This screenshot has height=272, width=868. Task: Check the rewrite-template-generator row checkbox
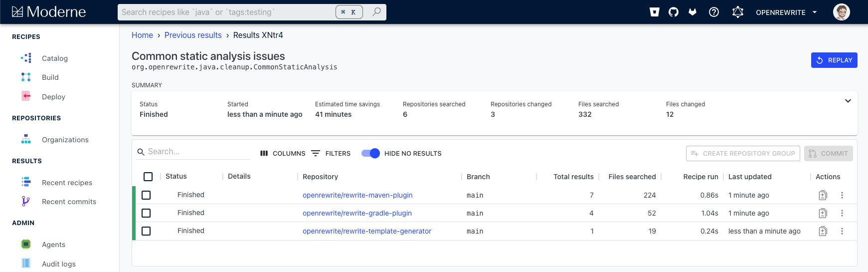[x=146, y=231]
